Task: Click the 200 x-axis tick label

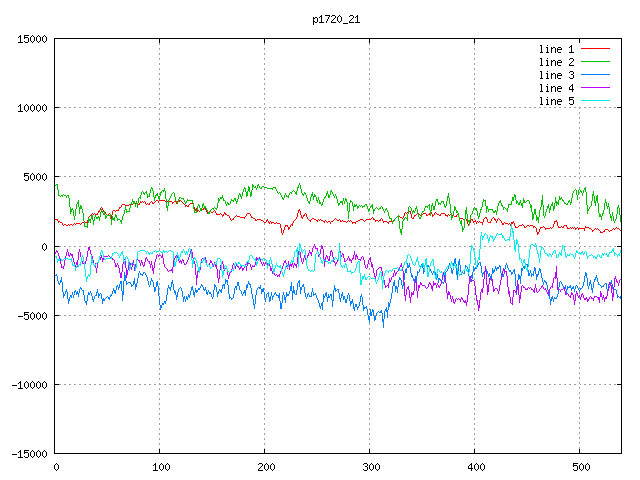Action: (265, 467)
